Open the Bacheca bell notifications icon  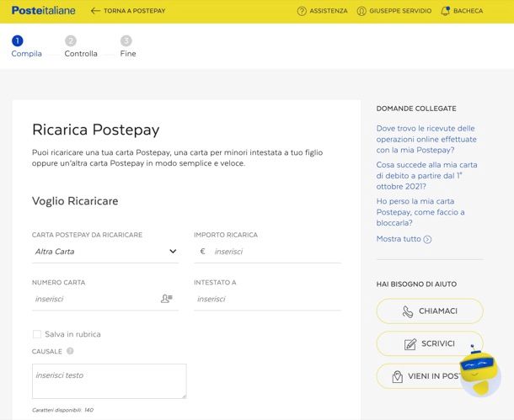point(445,11)
